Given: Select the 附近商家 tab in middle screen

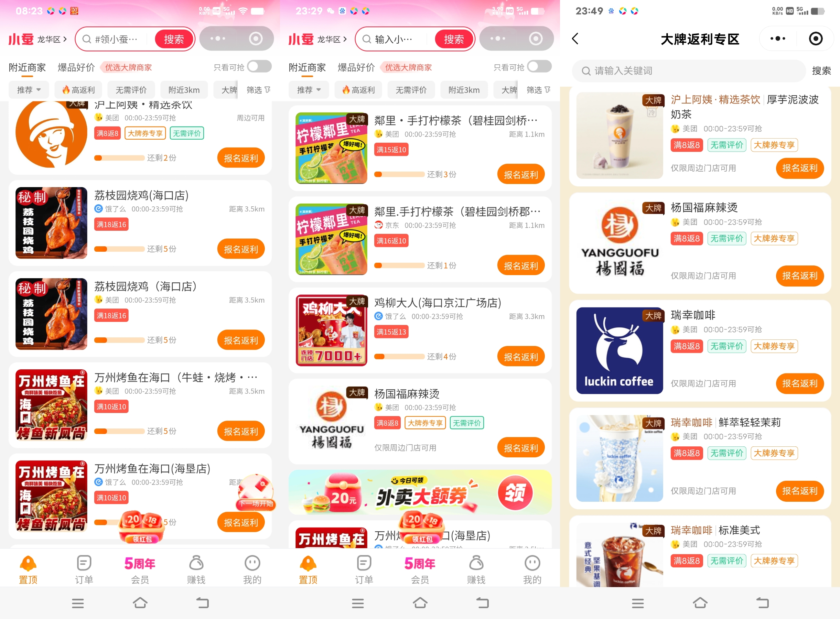Looking at the screenshot, I should pyautogui.click(x=308, y=67).
